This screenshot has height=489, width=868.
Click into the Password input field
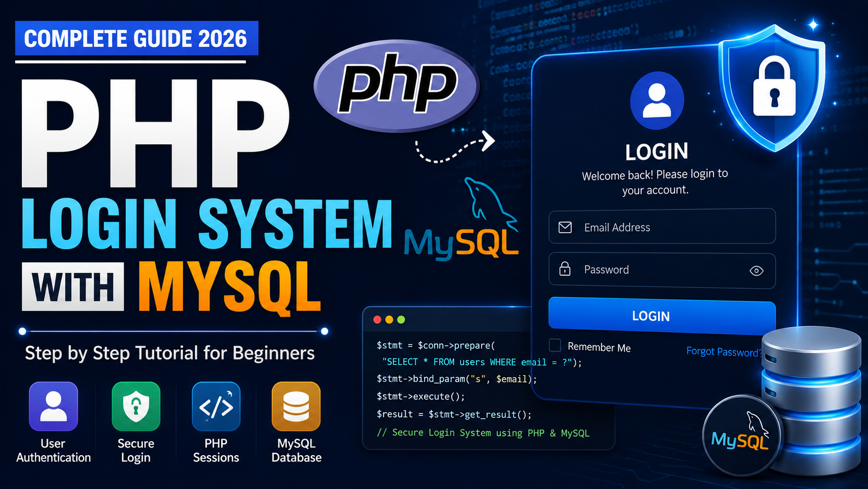click(x=662, y=270)
